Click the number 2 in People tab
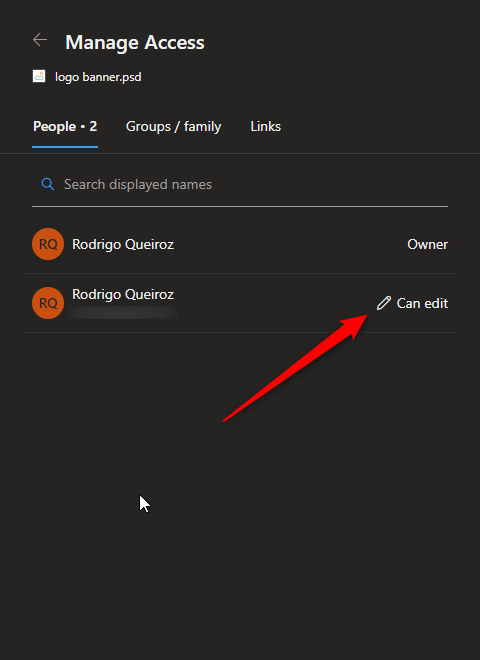Viewport: 480px width, 660px height. (93, 126)
